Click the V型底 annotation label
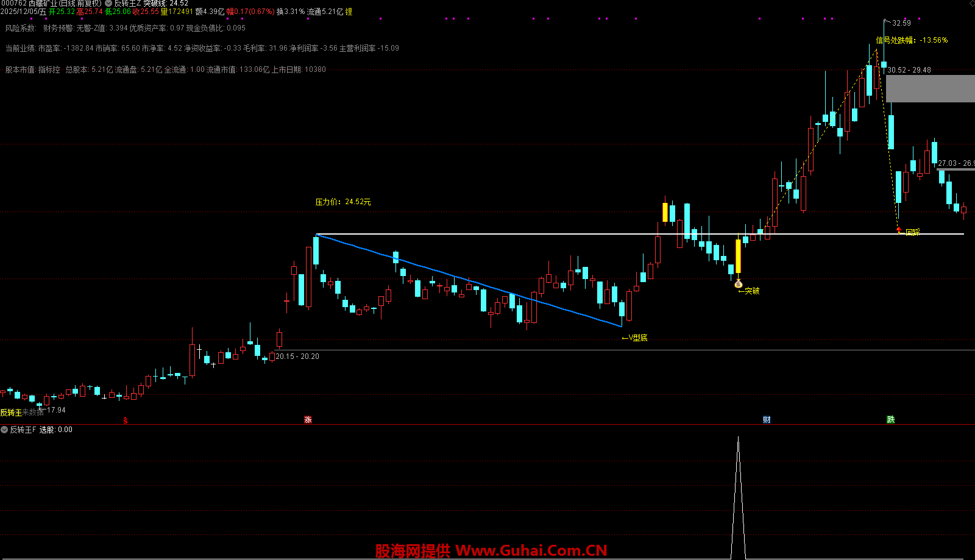 tap(635, 338)
